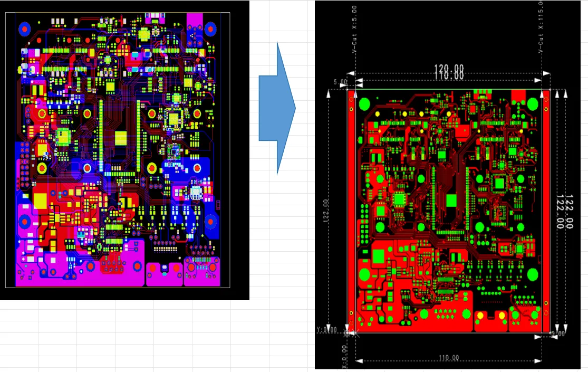Click the "X:0.00" origin label

pyautogui.click(x=344, y=357)
